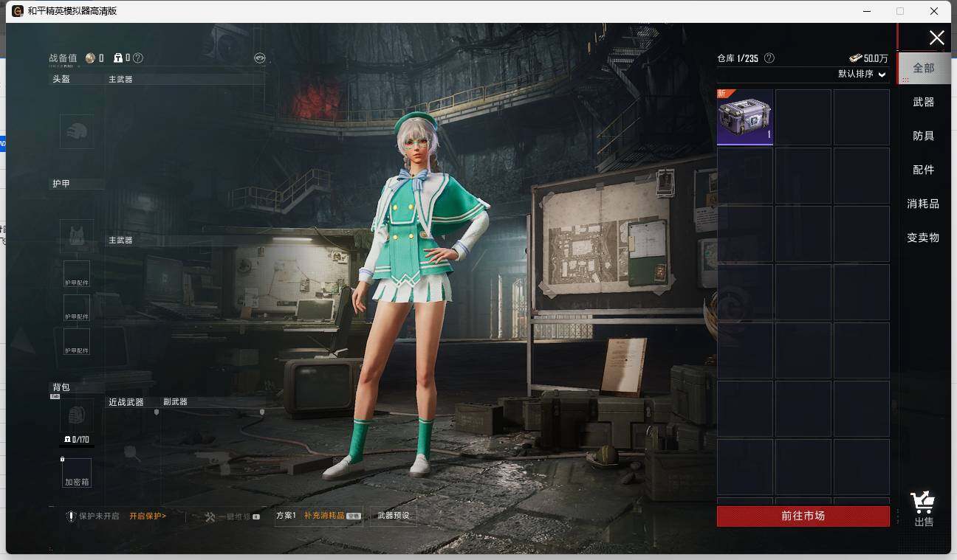Screen dimensions: 957x560
Task: Open the 加密箱 secure box slot
Action: [77, 473]
